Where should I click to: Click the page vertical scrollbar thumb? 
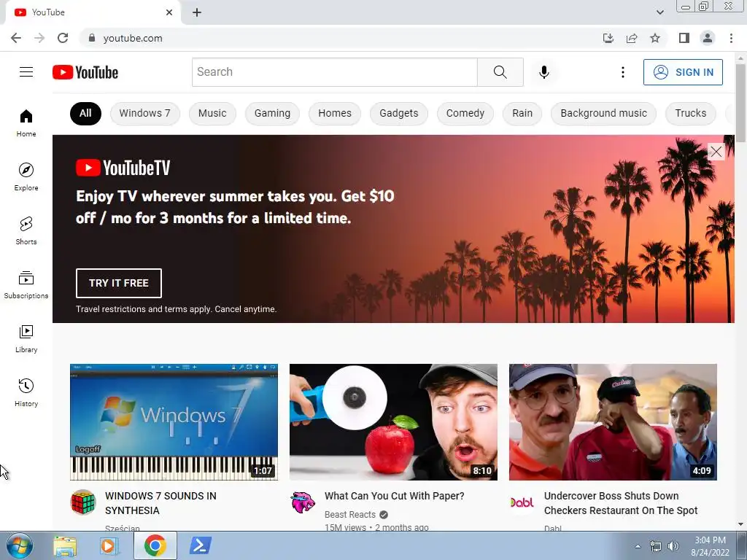[741, 102]
